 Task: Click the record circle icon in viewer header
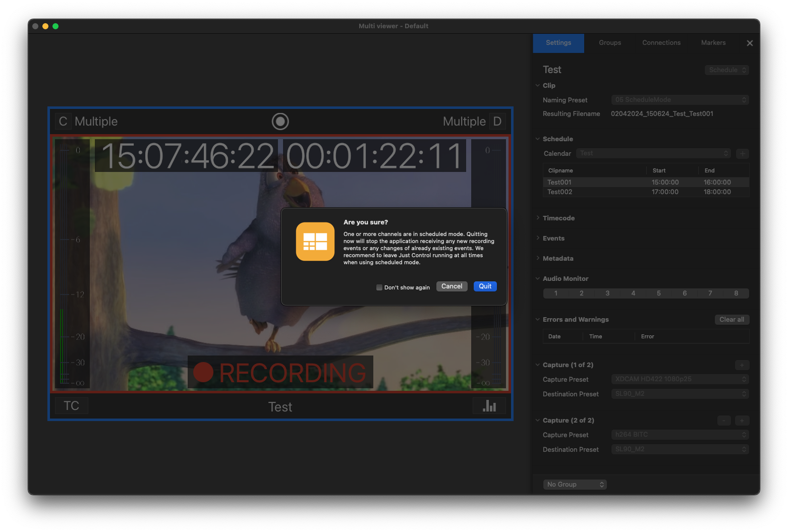[x=280, y=122]
